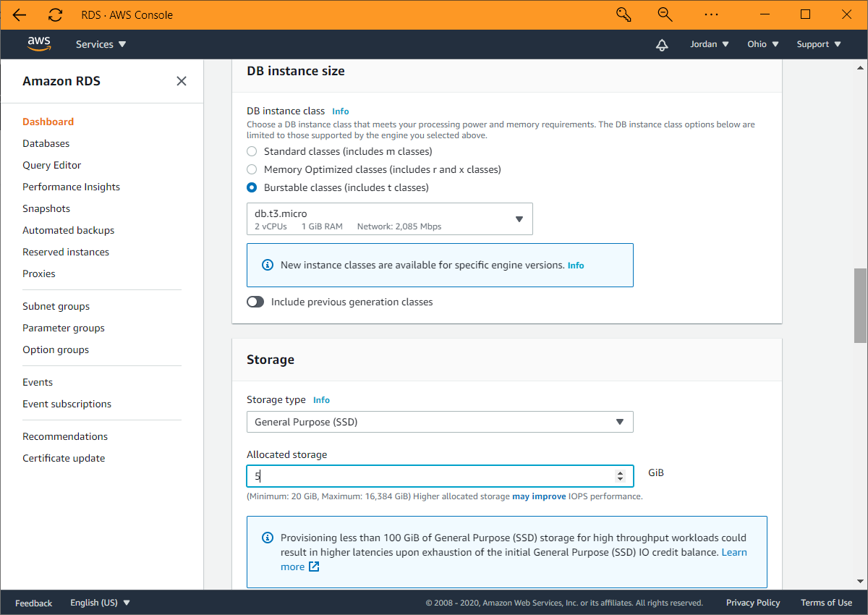Go to the AWS logo home

(39, 43)
